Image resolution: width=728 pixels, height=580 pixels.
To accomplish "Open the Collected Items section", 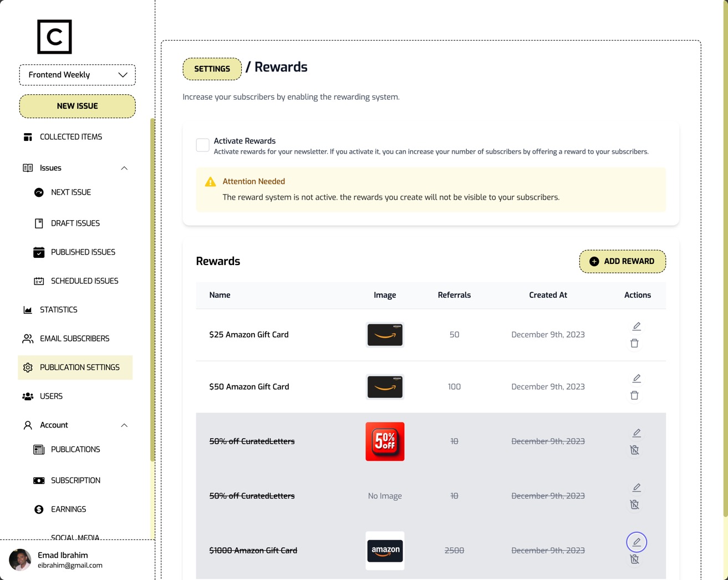I will click(x=70, y=136).
